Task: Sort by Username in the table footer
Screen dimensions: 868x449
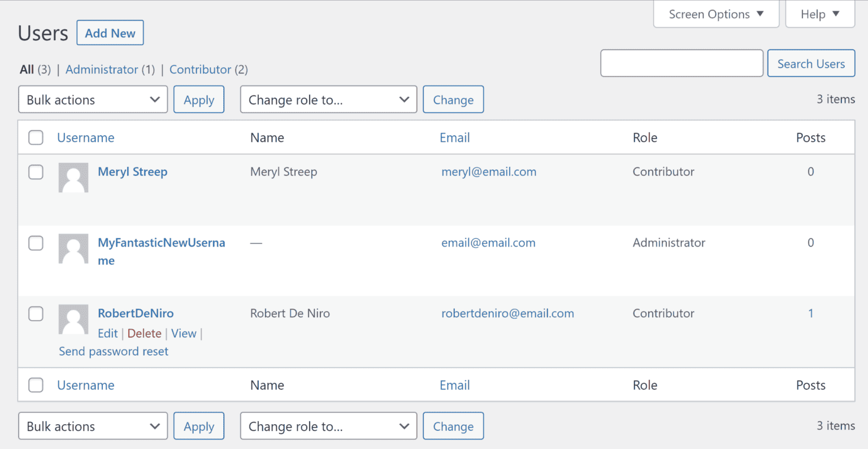Action: point(86,385)
